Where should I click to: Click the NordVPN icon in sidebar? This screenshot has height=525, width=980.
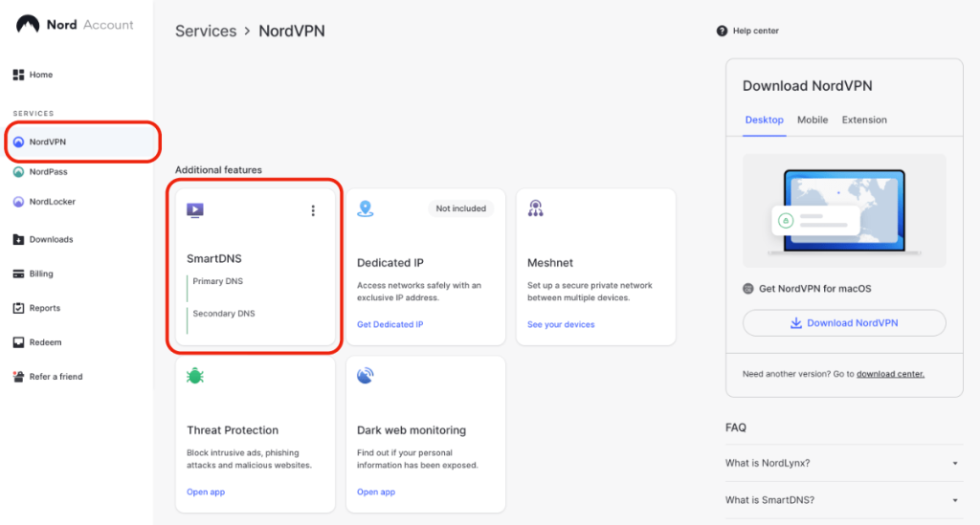pos(19,142)
